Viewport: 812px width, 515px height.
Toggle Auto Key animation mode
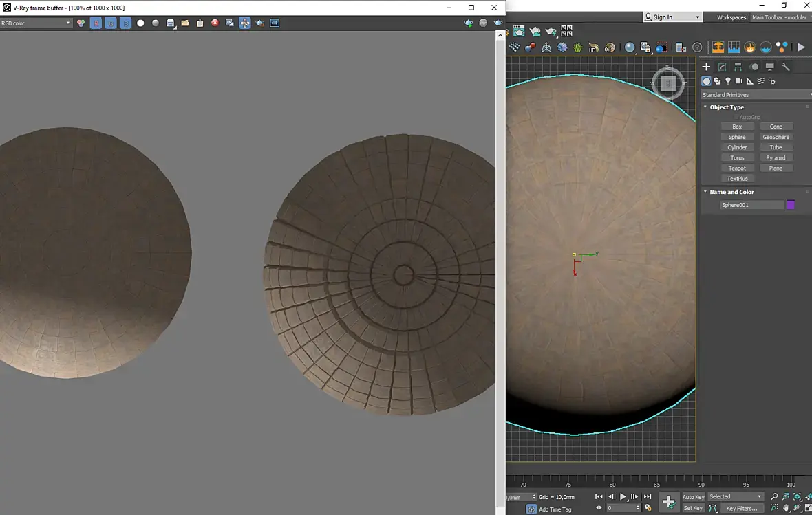[693, 497]
